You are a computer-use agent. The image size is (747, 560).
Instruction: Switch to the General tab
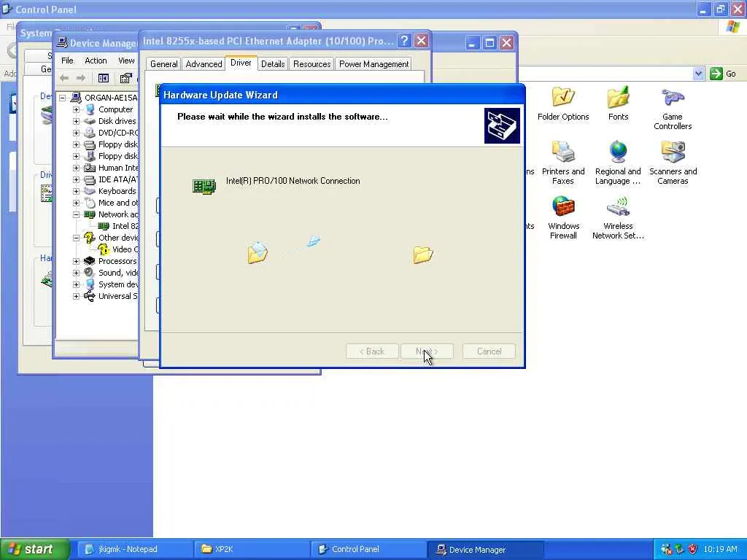click(164, 64)
